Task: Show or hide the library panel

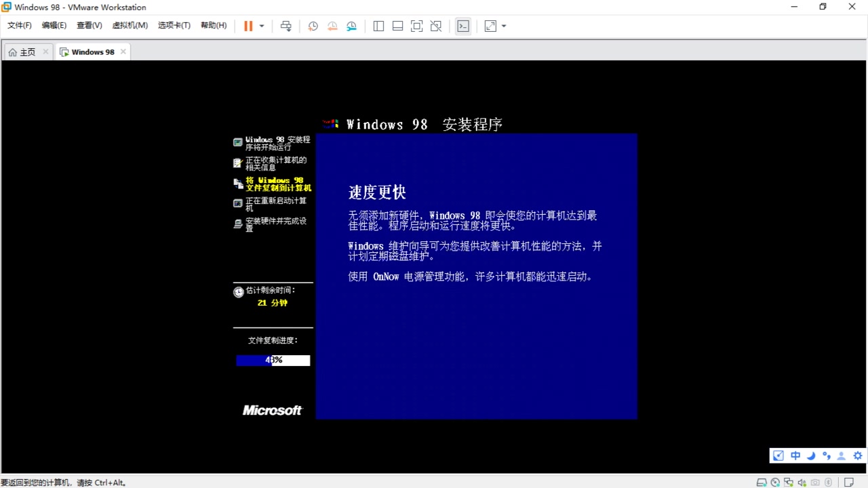Action: click(x=378, y=26)
